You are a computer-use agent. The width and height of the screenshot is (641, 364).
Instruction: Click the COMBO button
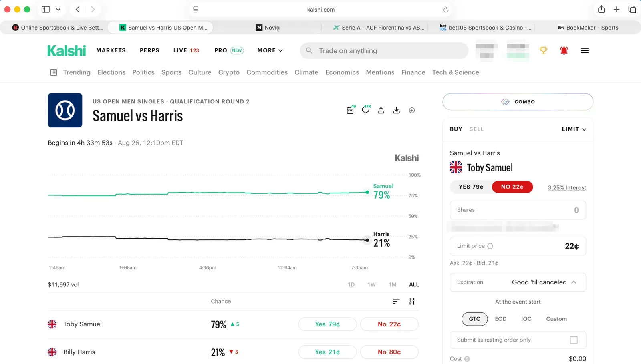pyautogui.click(x=518, y=102)
